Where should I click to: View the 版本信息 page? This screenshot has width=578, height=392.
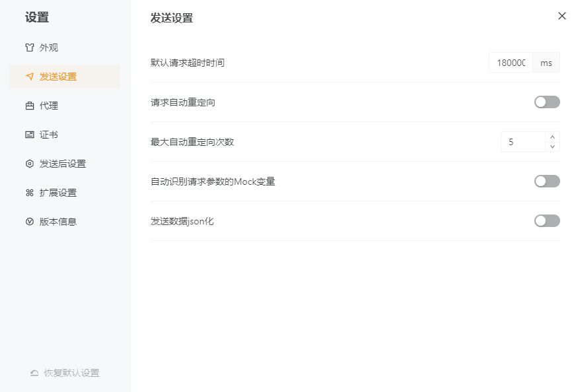point(65,222)
